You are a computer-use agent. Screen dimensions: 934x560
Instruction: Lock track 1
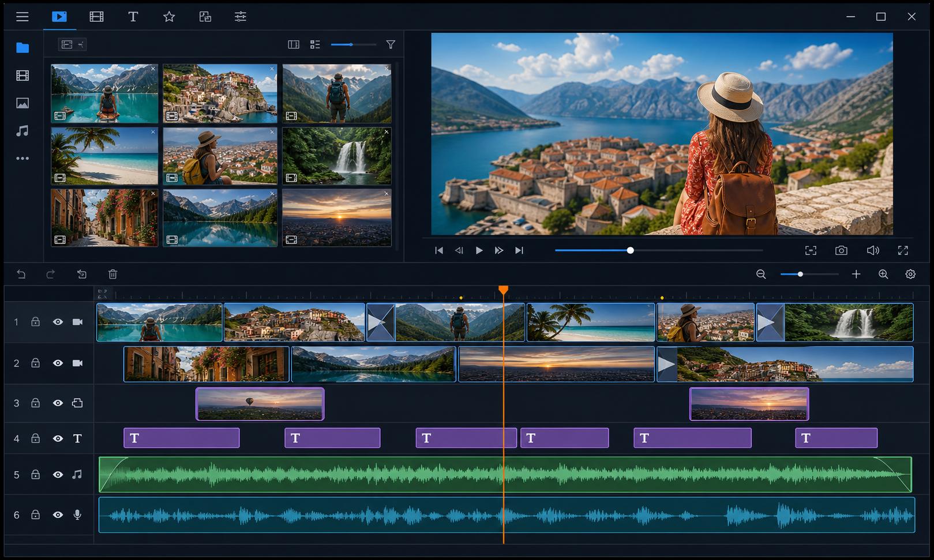click(x=36, y=322)
